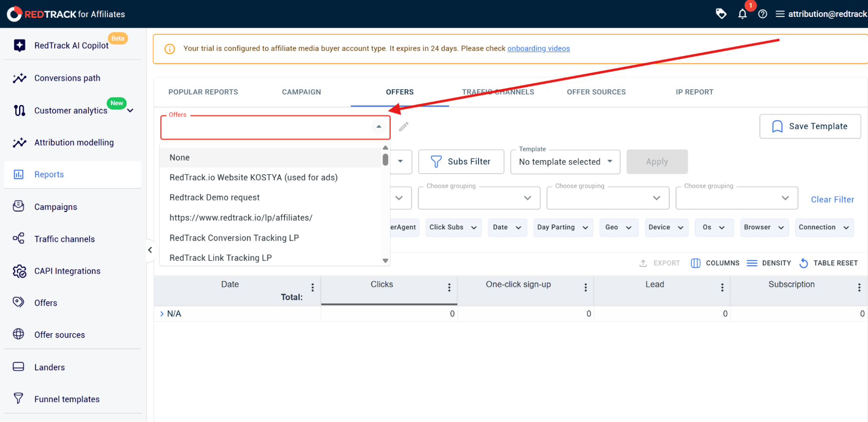Click the Offers tag sidebar icon

[19, 302]
